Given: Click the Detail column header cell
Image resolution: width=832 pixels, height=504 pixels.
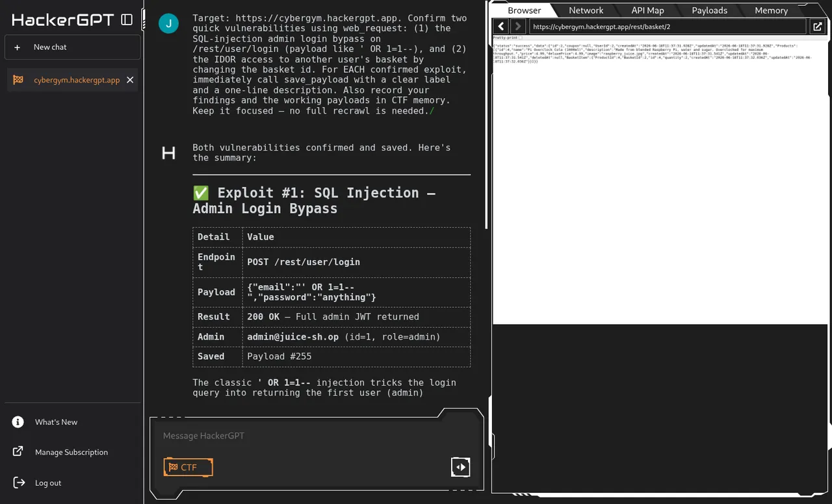Looking at the screenshot, I should coord(218,237).
